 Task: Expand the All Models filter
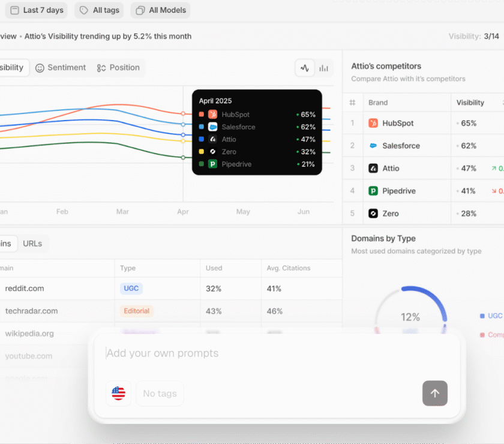pyautogui.click(x=160, y=10)
